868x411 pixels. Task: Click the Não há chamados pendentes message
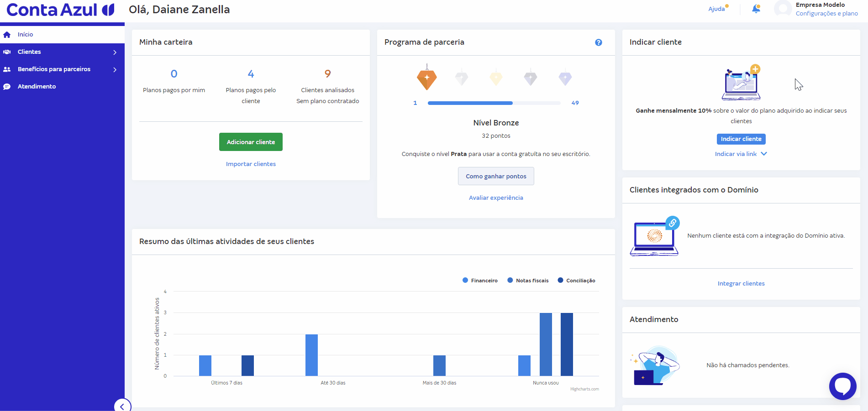pyautogui.click(x=747, y=365)
